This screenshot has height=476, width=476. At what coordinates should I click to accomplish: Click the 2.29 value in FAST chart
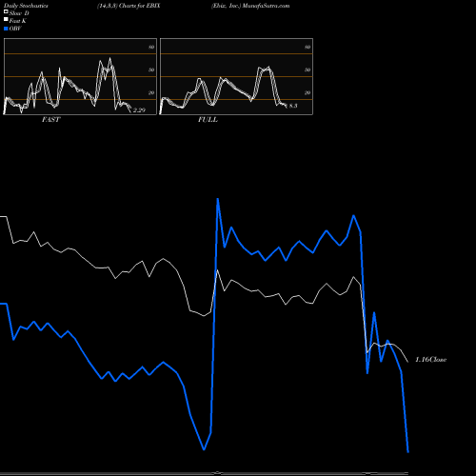(x=139, y=110)
